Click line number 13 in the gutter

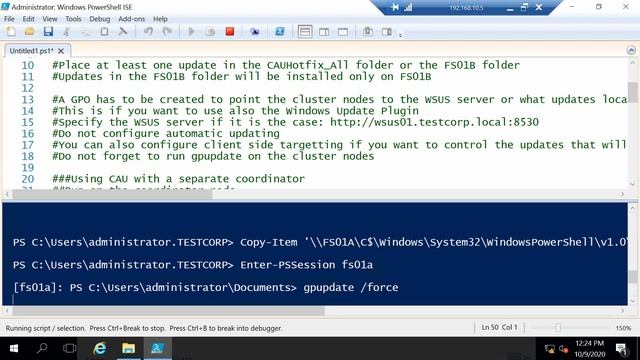pyautogui.click(x=28, y=99)
